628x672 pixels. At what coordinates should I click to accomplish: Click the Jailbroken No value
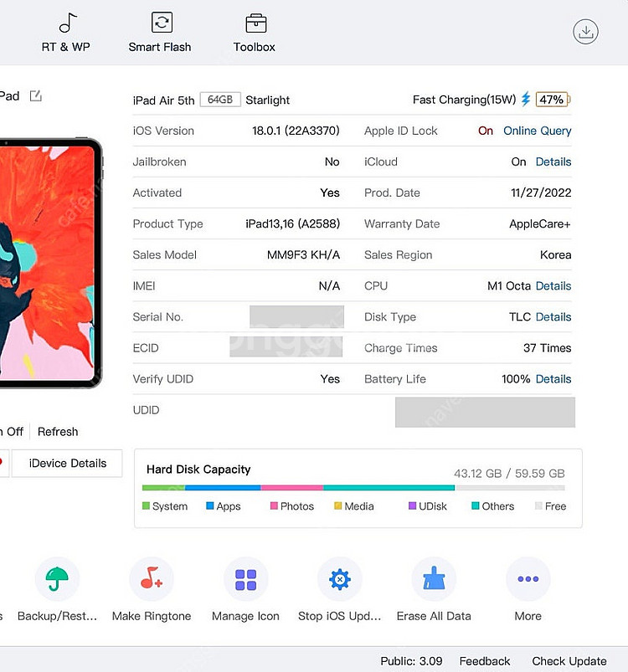click(x=332, y=162)
